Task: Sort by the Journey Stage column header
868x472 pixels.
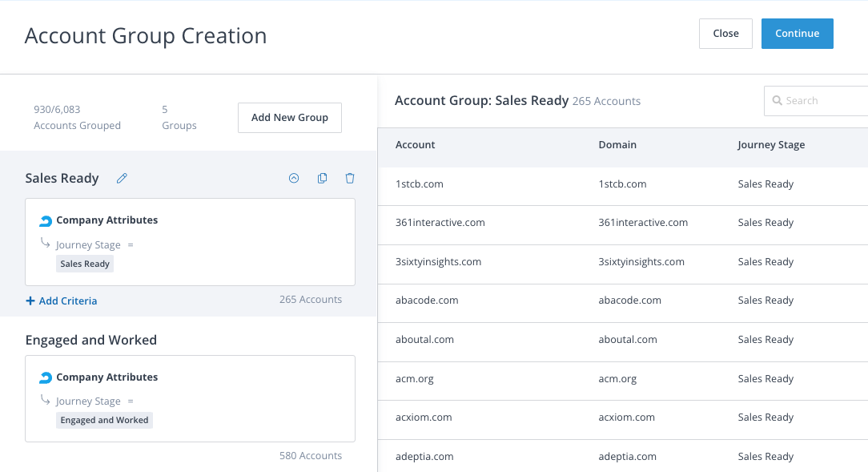Action: coord(771,145)
